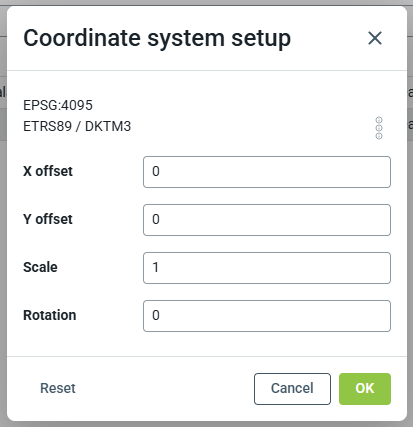Select the Rotation value field
Viewport: 413px width, 427px height.
pos(267,316)
